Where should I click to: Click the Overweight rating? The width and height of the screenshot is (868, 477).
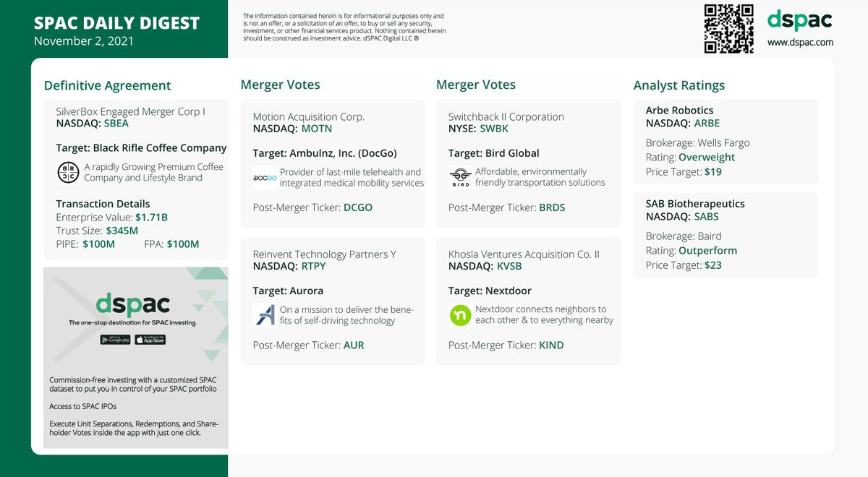(707, 157)
